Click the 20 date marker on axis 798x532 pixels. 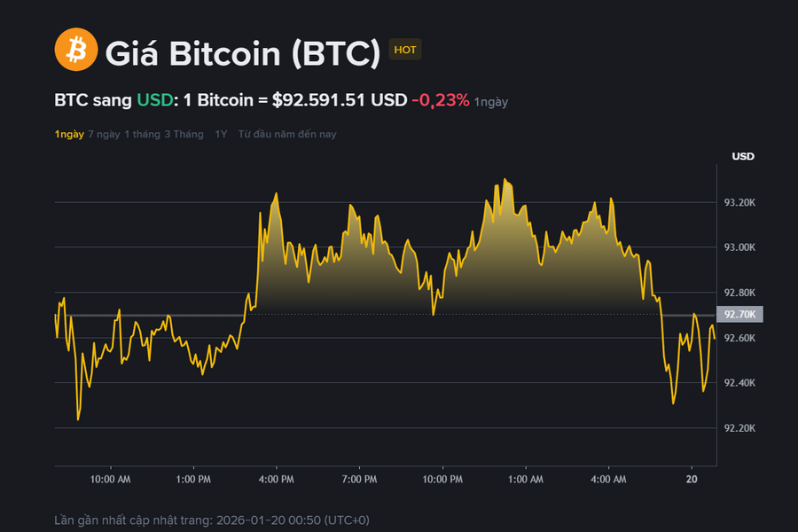[x=692, y=479]
